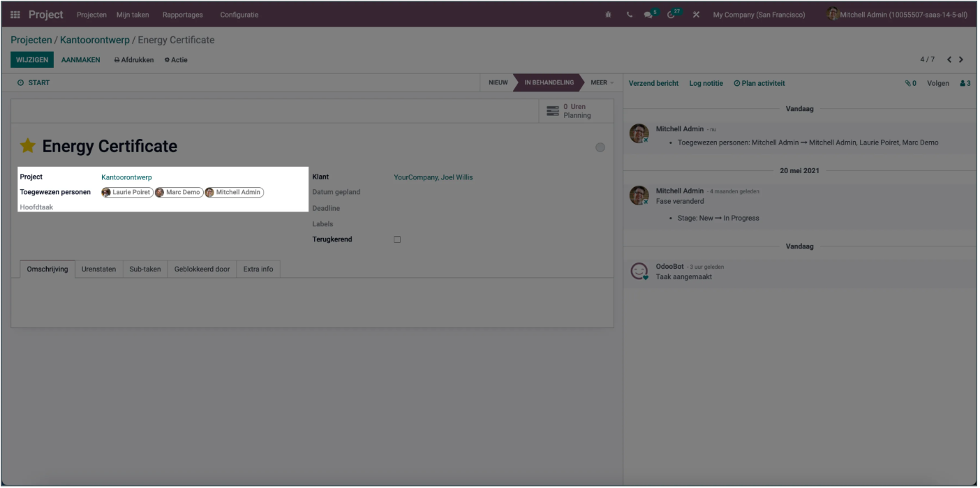Click the WIJZIGEN button
The image size is (980, 488).
click(x=32, y=60)
